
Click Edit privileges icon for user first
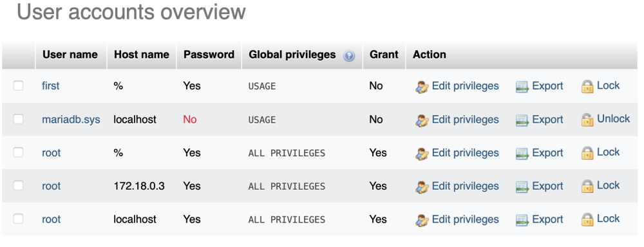(422, 87)
